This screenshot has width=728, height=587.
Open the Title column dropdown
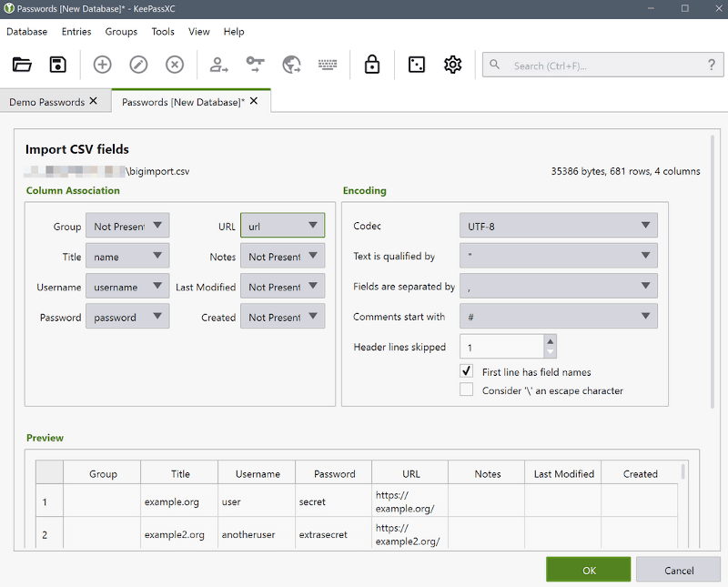click(x=127, y=256)
